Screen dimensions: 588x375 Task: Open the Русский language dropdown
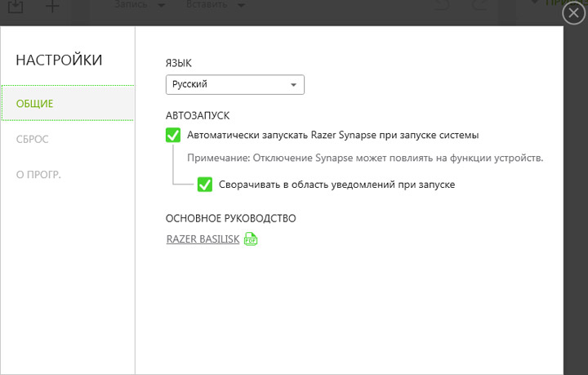click(x=235, y=84)
